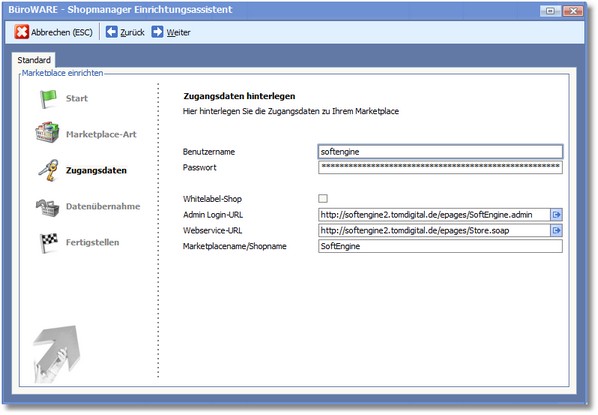Click the 'Marketplace einrichten' group label
The width and height of the screenshot is (598, 415).
click(63, 73)
